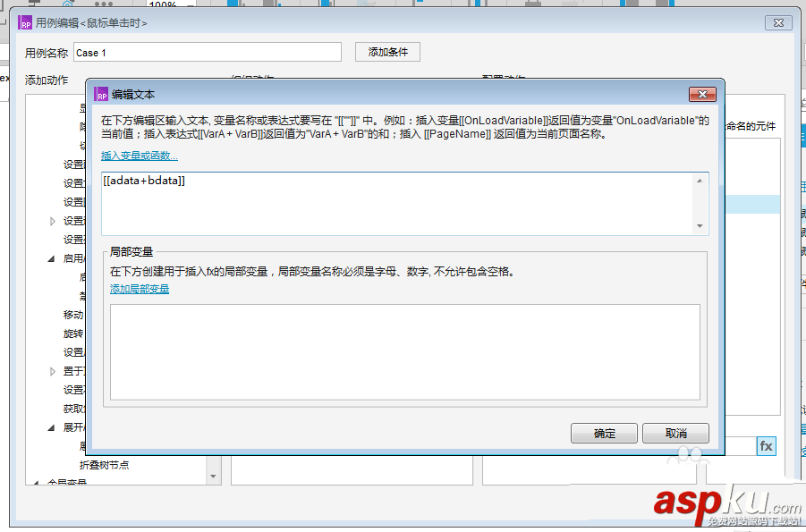This screenshot has width=806, height=532.
Task: Collapse the 启用 action group
Action: pos(51,258)
